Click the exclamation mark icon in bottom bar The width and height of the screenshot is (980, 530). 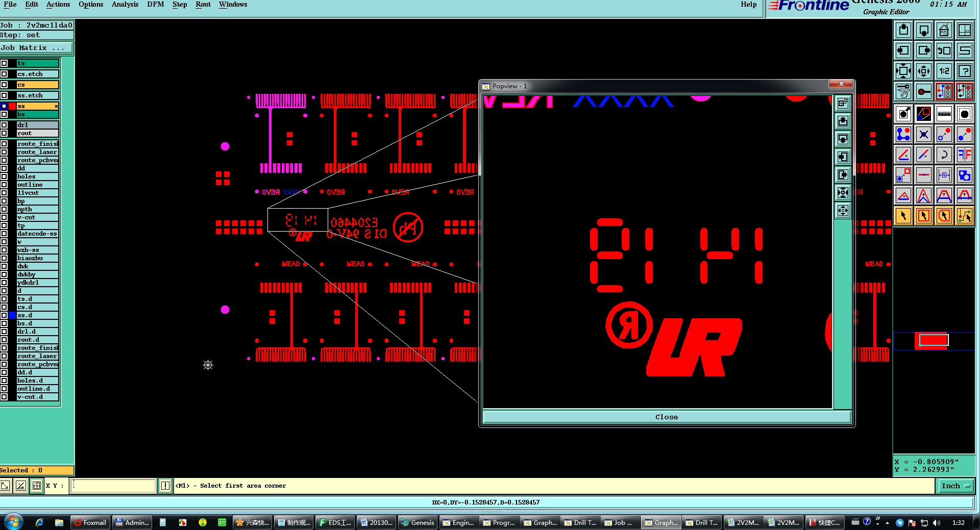tap(165, 486)
